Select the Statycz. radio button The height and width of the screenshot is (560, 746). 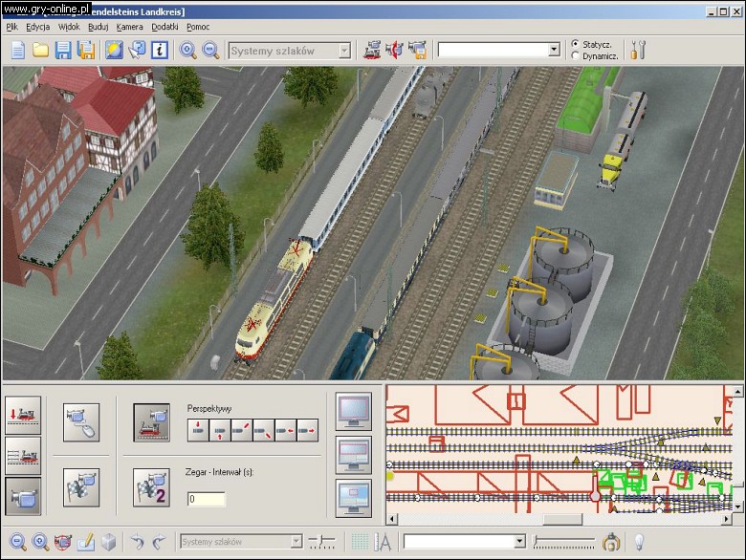575,44
